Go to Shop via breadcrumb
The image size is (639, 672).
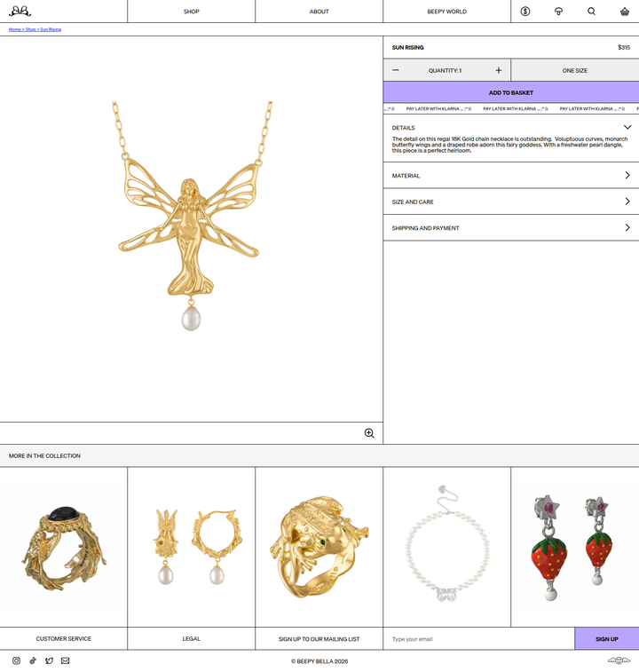coord(30,29)
